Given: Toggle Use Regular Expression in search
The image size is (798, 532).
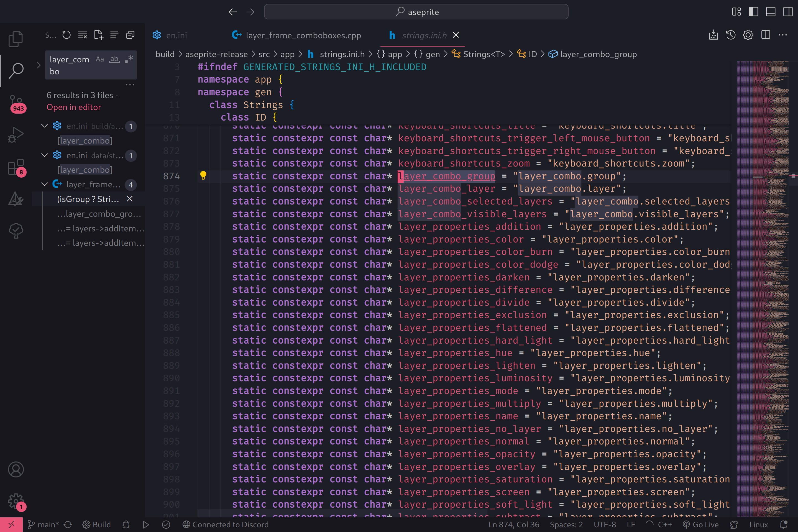Looking at the screenshot, I should click(x=129, y=59).
